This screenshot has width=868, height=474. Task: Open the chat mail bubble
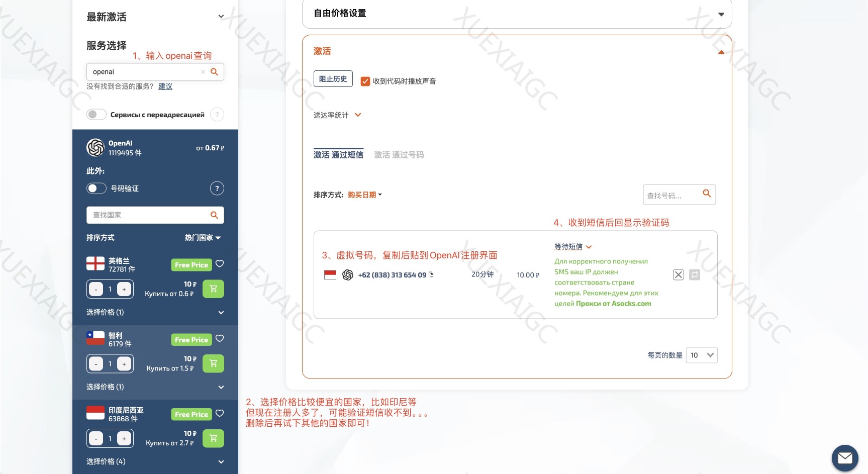pos(845,458)
